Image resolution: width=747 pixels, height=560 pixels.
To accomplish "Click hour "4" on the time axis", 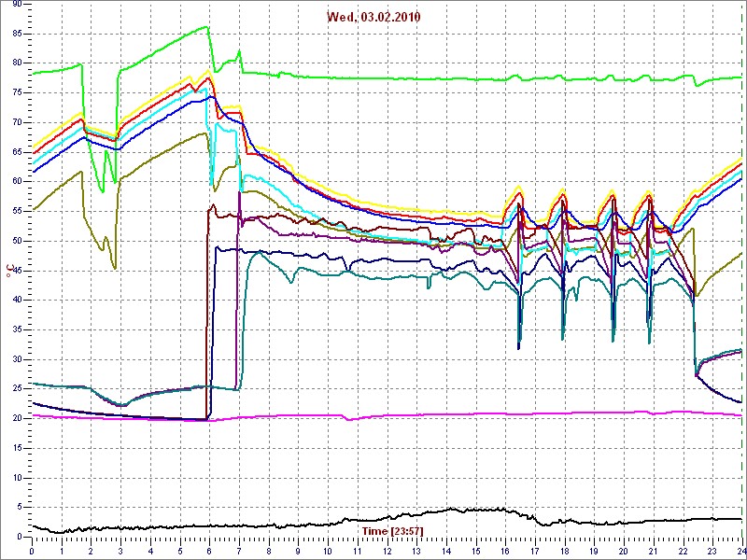I will (x=150, y=551).
